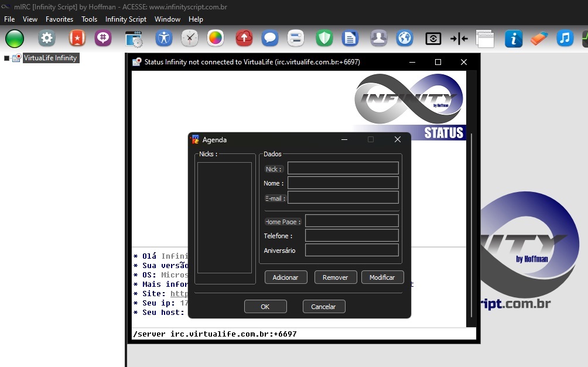Click the blue info icon
This screenshot has height=367, width=588.
tap(513, 39)
